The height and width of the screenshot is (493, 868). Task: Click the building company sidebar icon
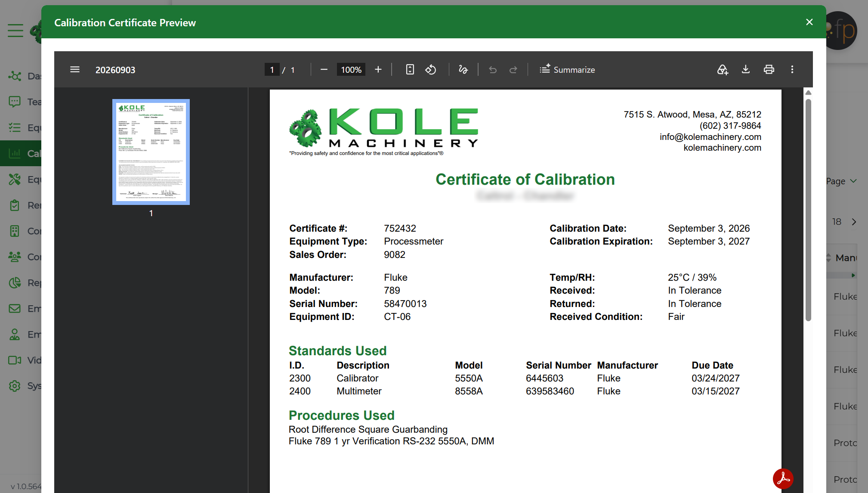point(15,231)
